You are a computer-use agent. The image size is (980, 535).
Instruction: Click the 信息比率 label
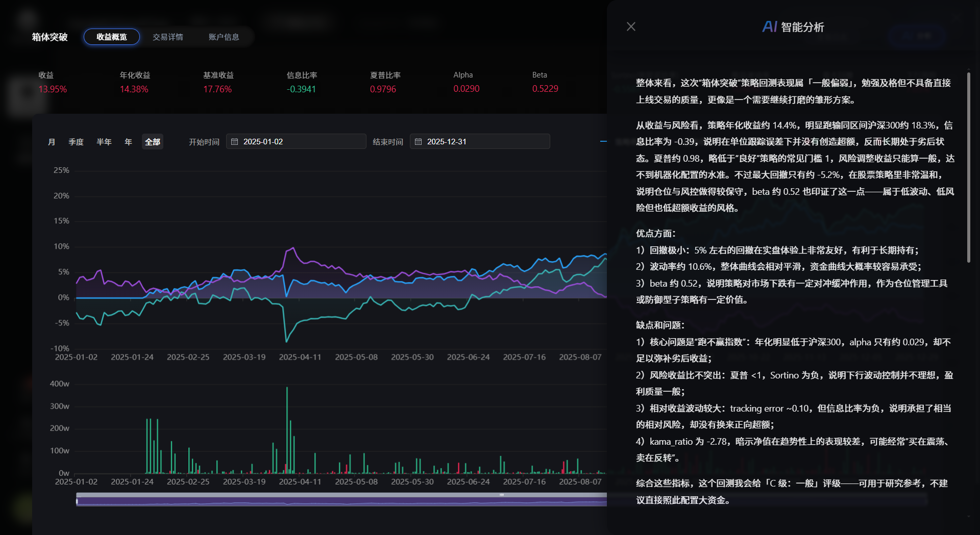[302, 75]
